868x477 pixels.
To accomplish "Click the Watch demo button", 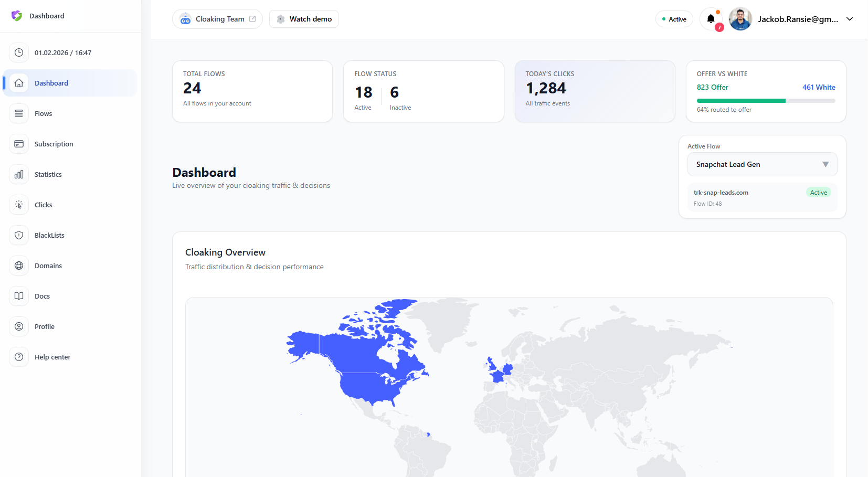I will coord(304,19).
